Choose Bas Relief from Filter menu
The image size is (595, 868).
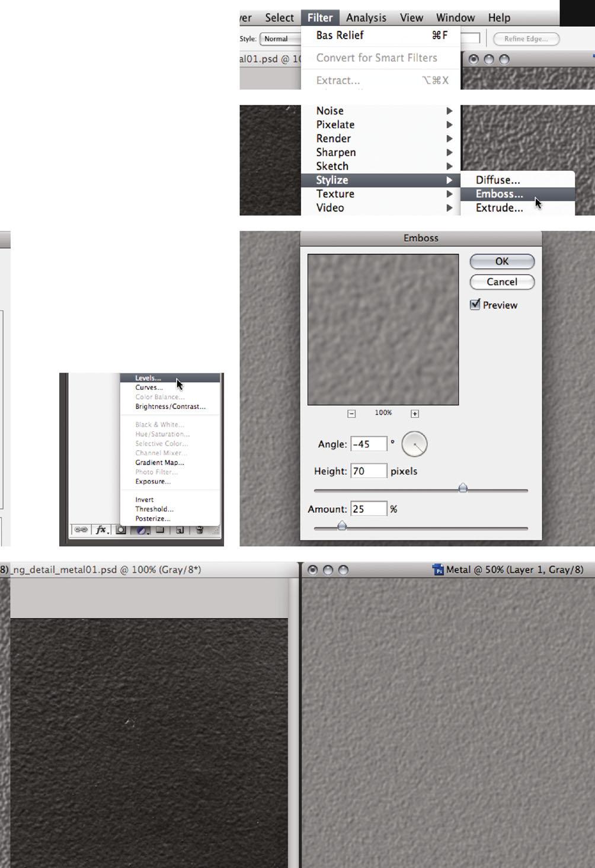click(381, 36)
